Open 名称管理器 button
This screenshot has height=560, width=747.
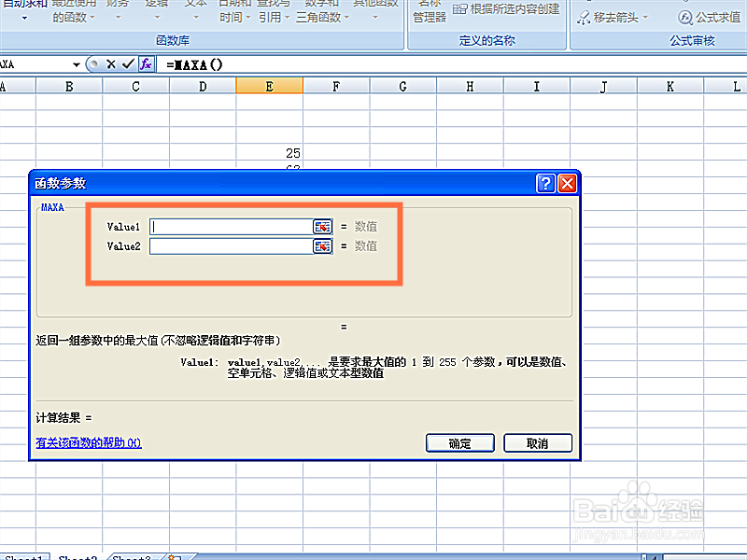[430, 11]
